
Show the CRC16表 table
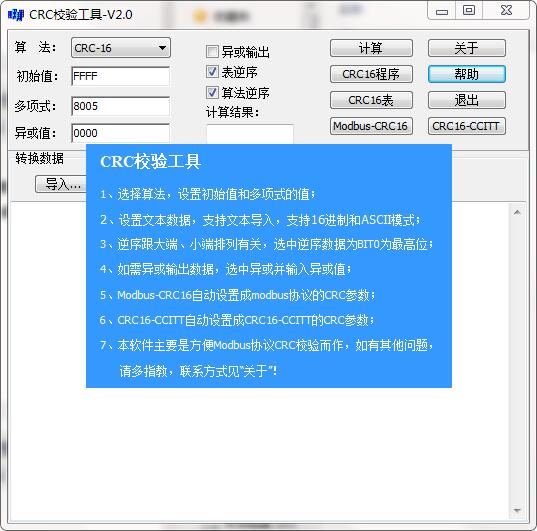pyautogui.click(x=371, y=100)
